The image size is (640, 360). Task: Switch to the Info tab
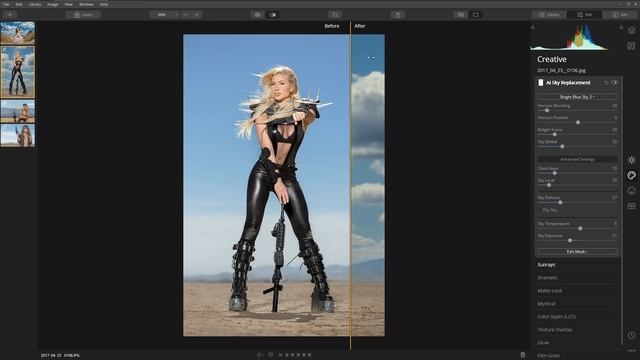click(620, 15)
